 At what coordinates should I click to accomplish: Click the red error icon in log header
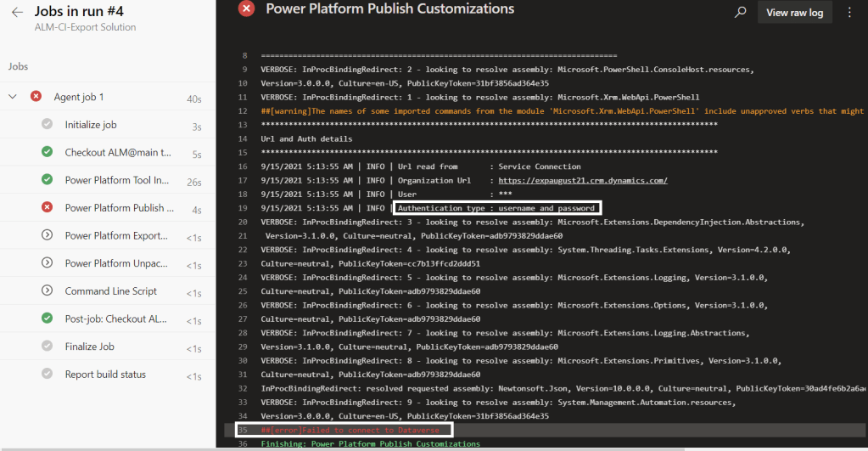tap(246, 9)
